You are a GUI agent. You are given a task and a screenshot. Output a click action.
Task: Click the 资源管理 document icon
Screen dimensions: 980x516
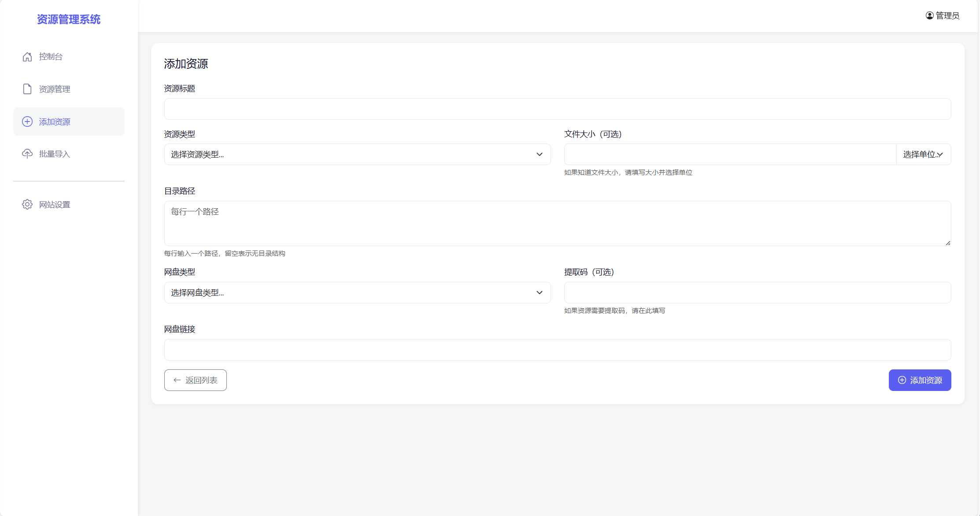pos(27,89)
